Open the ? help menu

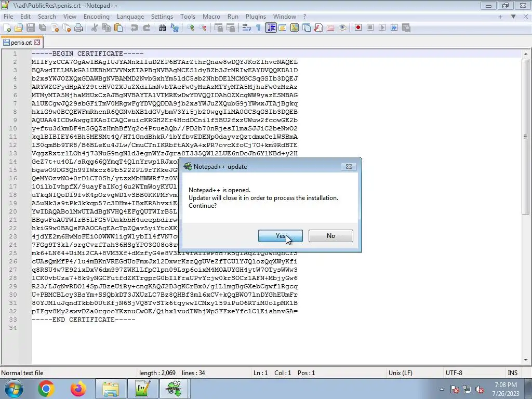304,16
